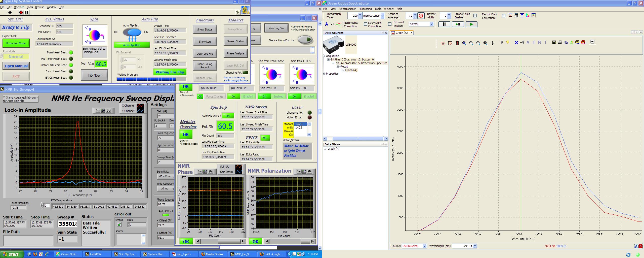Click the NMR Phase horizontal scrollbar
Image resolution: width=644 pixels, height=258 pixels.
tap(220, 241)
